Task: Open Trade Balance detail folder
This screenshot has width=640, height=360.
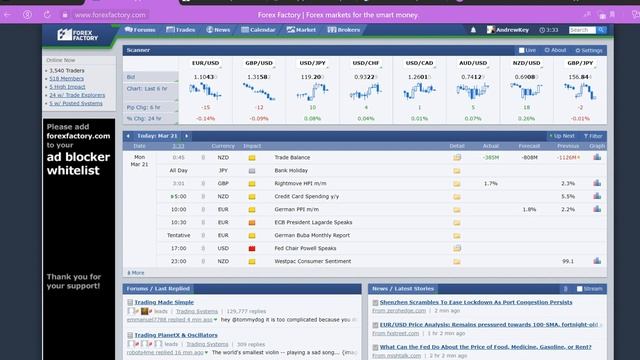Action: click(457, 157)
